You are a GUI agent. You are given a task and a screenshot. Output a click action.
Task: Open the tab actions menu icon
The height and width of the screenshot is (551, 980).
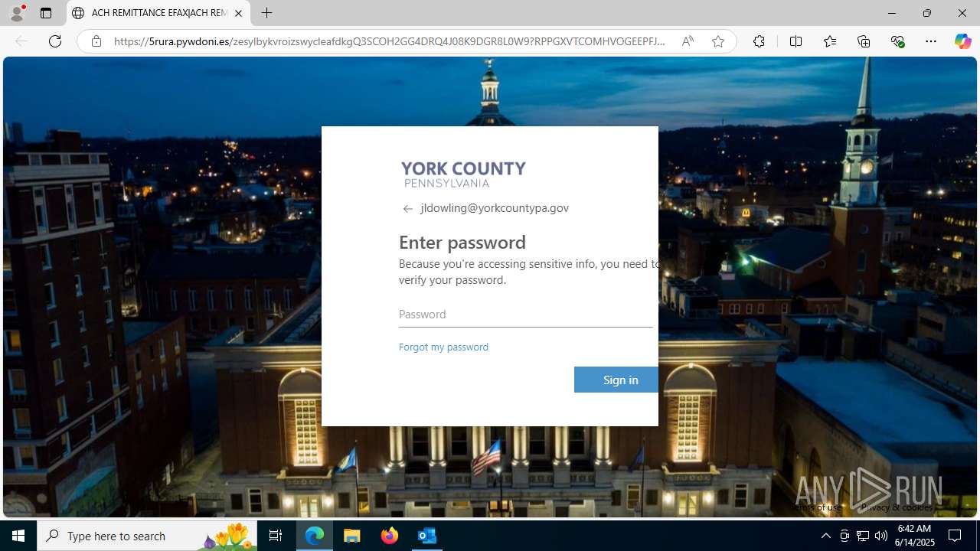point(46,13)
